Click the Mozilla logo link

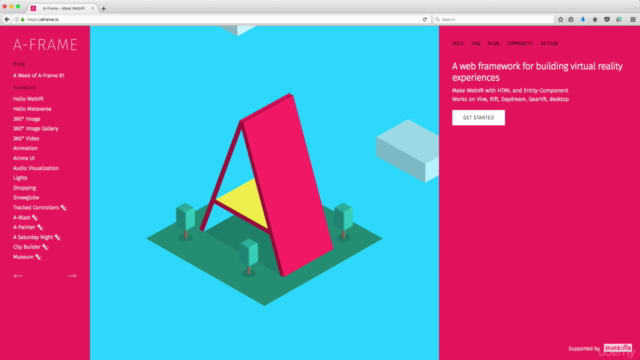click(618, 348)
